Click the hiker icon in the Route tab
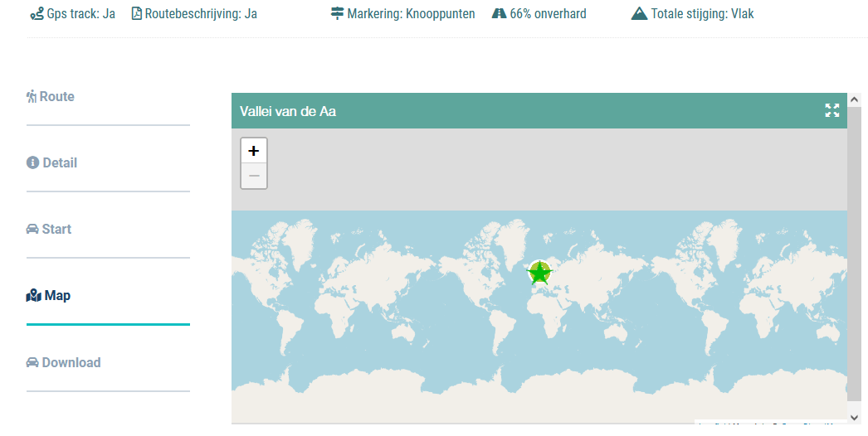The width and height of the screenshot is (868, 436). (x=32, y=97)
